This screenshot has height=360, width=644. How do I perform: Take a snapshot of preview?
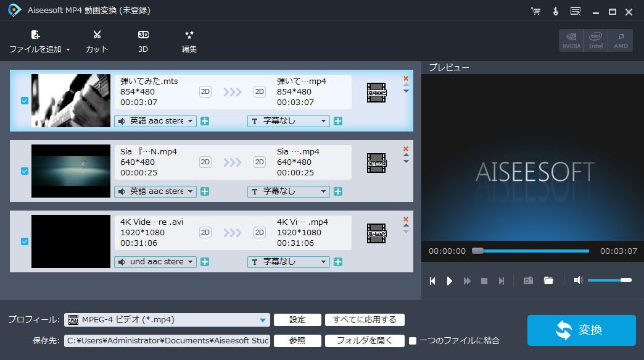pyautogui.click(x=528, y=280)
